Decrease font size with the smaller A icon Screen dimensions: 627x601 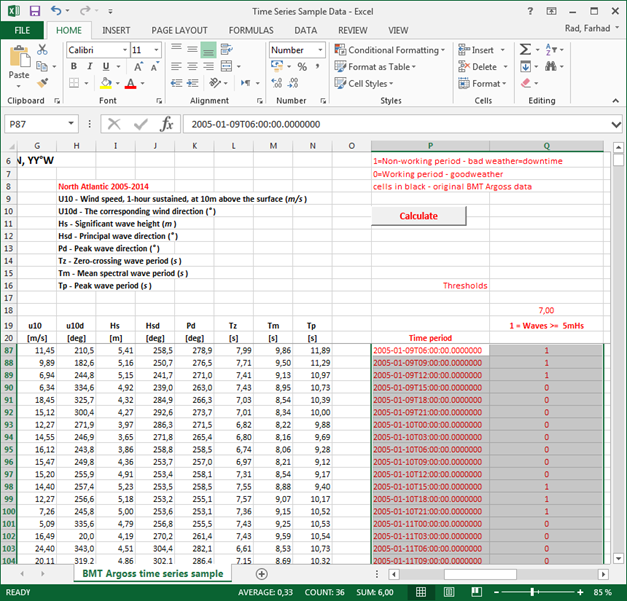[154, 66]
